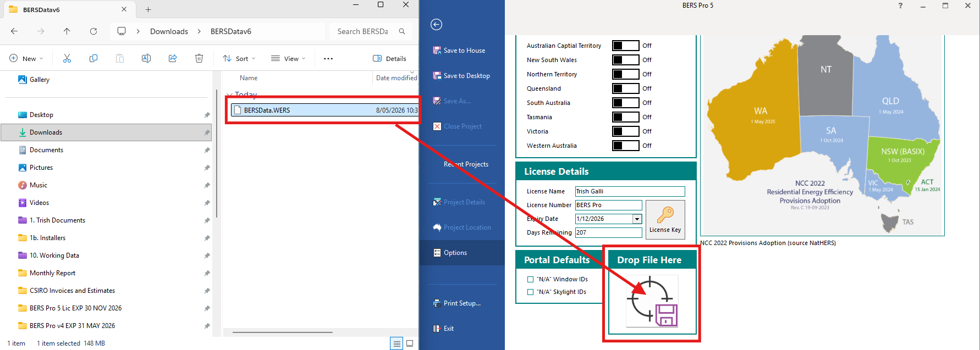
Task: Click the License Key button
Action: (x=665, y=220)
